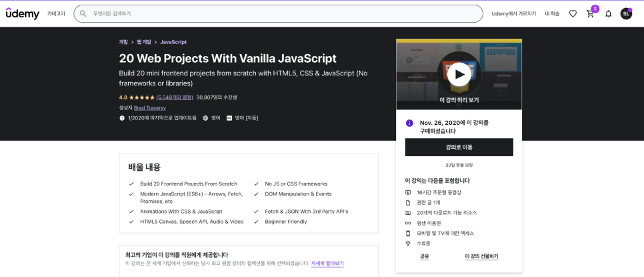The image size is (644, 277).
Task: Click the five-star rating icons
Action: pyautogui.click(x=142, y=97)
